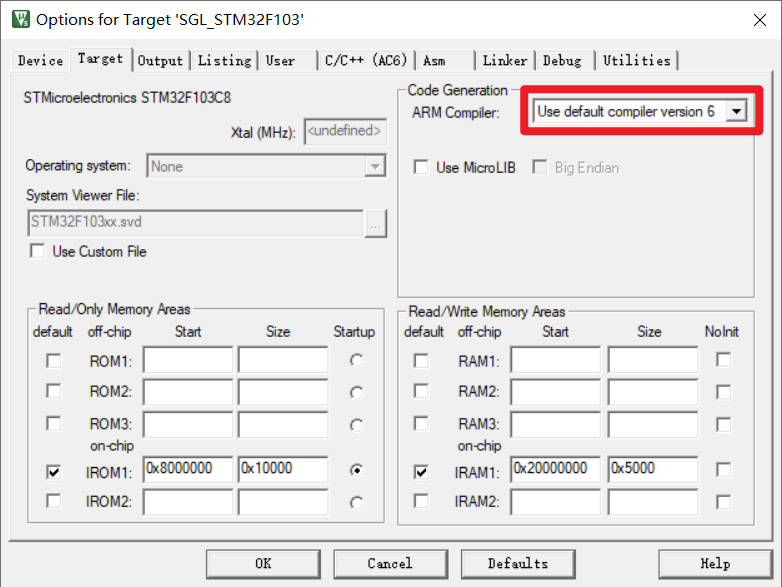Enable NoInit for RAM1
Screen dimensions: 782x587
point(723,360)
